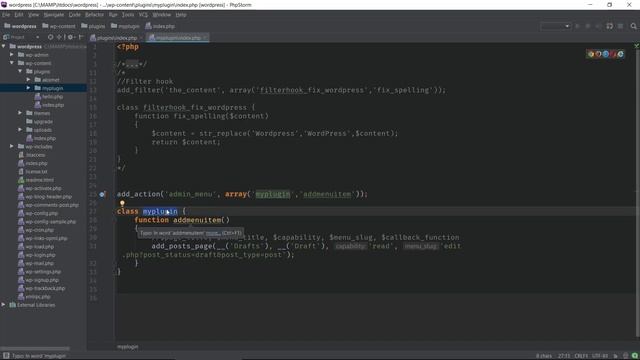Expand the folded comment on line 3

132,64
